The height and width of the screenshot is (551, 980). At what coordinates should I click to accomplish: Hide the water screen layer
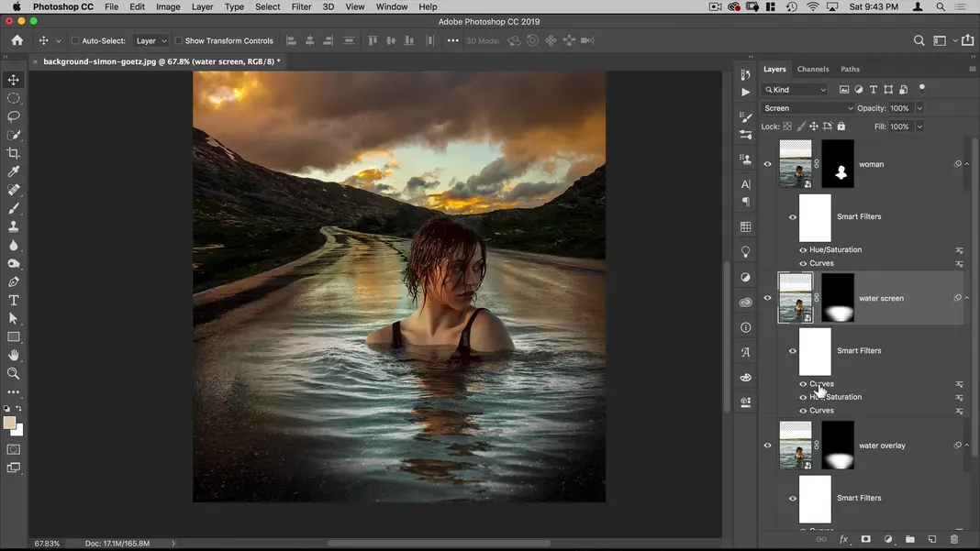[767, 298]
